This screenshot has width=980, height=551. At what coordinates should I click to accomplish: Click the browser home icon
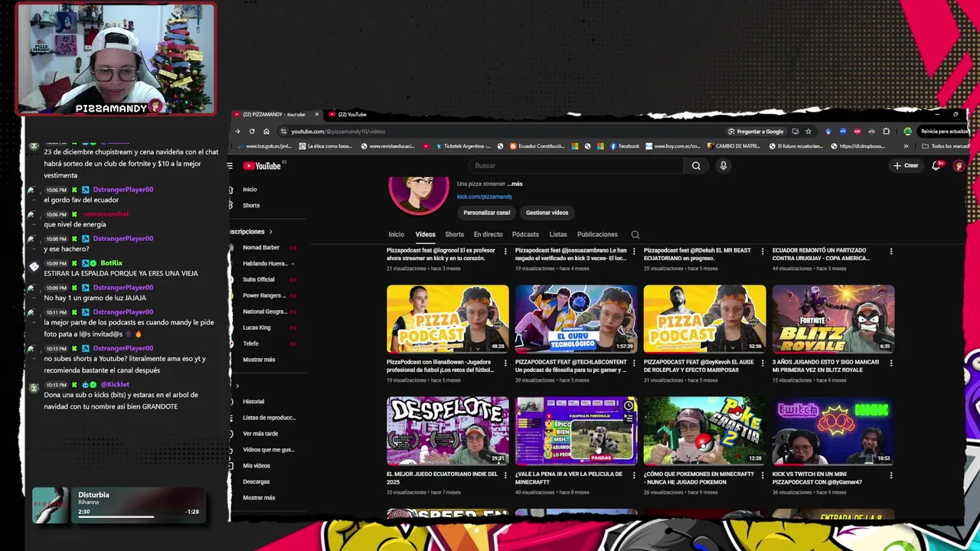tap(266, 132)
